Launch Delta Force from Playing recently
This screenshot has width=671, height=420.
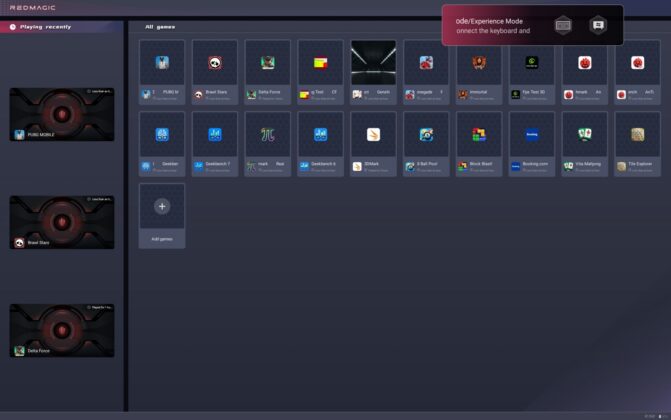point(62,331)
